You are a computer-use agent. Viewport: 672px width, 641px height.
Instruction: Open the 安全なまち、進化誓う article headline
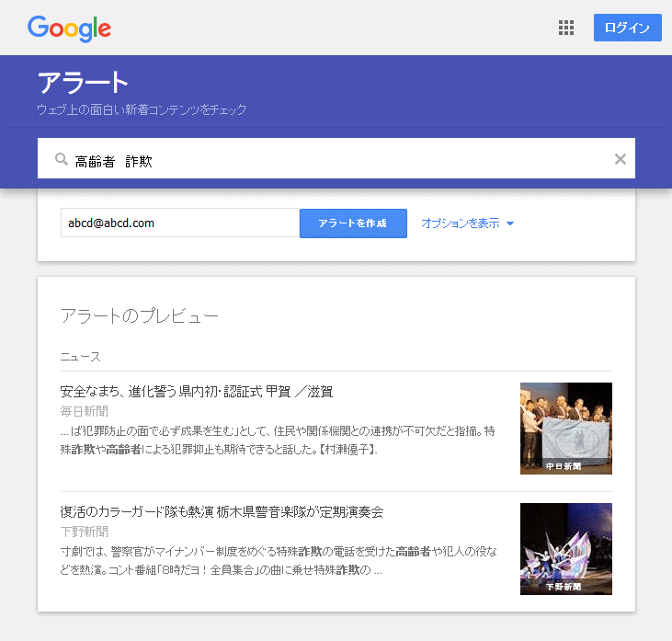coord(197,392)
